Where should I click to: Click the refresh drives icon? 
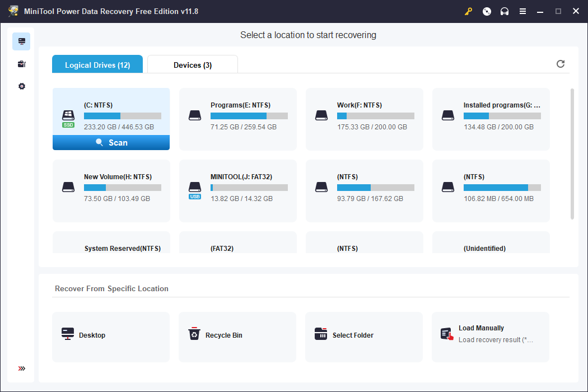coord(560,64)
